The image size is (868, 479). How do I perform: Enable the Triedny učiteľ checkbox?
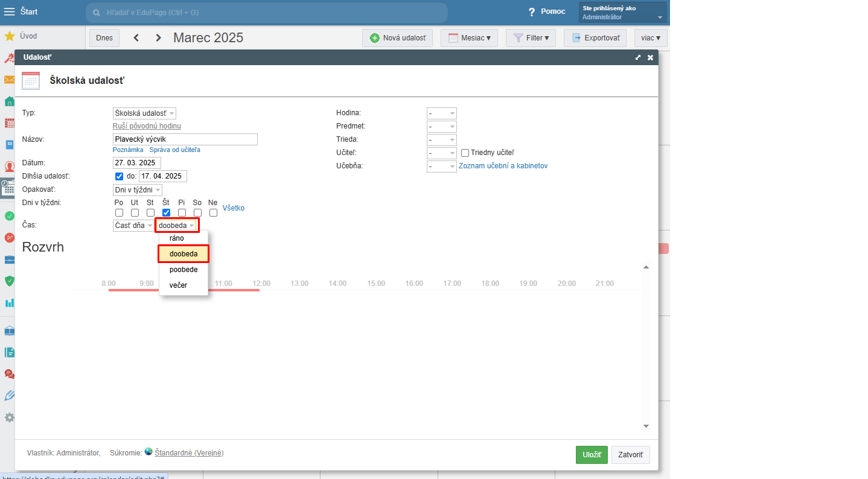465,153
